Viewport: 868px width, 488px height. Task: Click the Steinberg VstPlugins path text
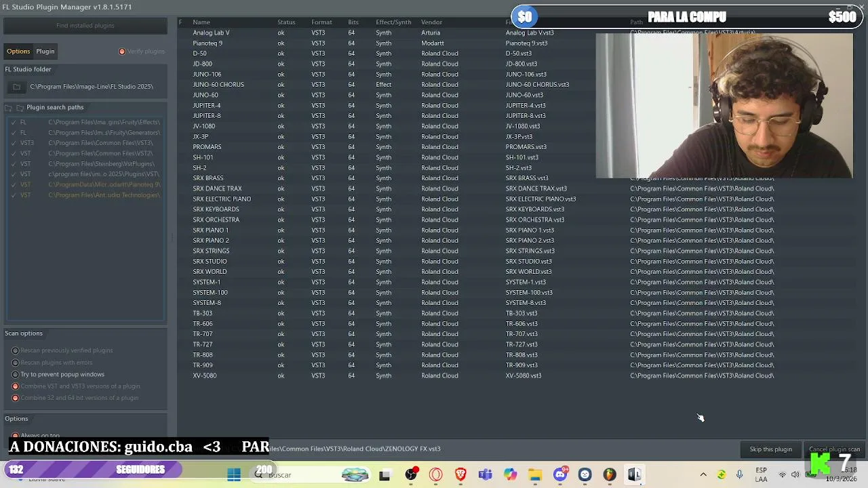[102, 164]
